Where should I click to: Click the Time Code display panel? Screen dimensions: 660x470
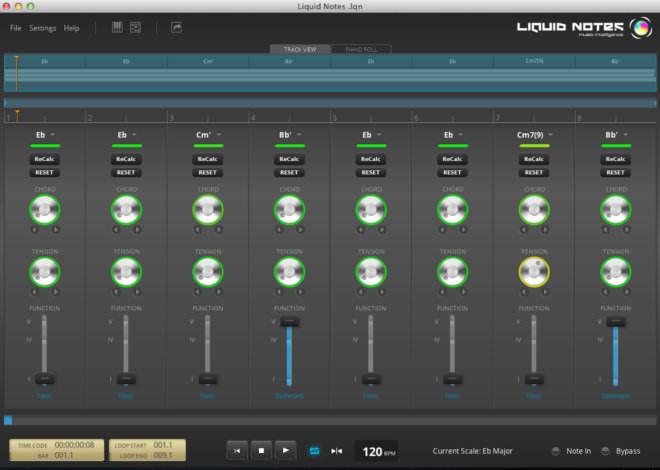(56, 450)
